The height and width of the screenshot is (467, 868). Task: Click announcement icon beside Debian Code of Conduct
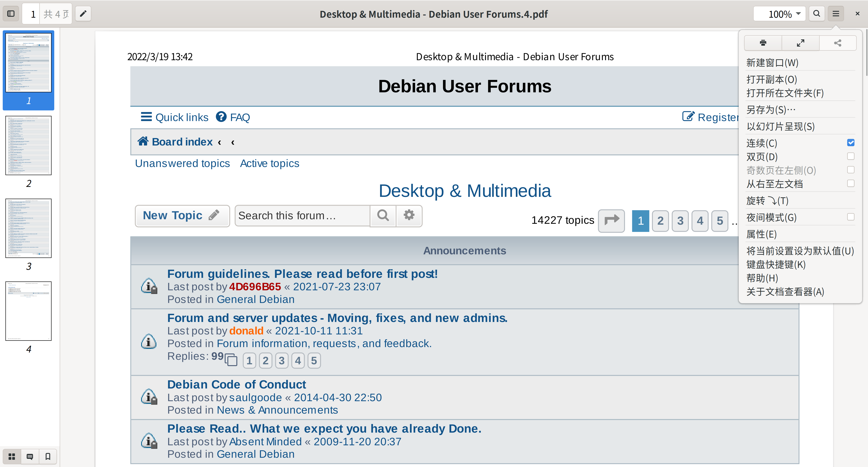coord(149,397)
